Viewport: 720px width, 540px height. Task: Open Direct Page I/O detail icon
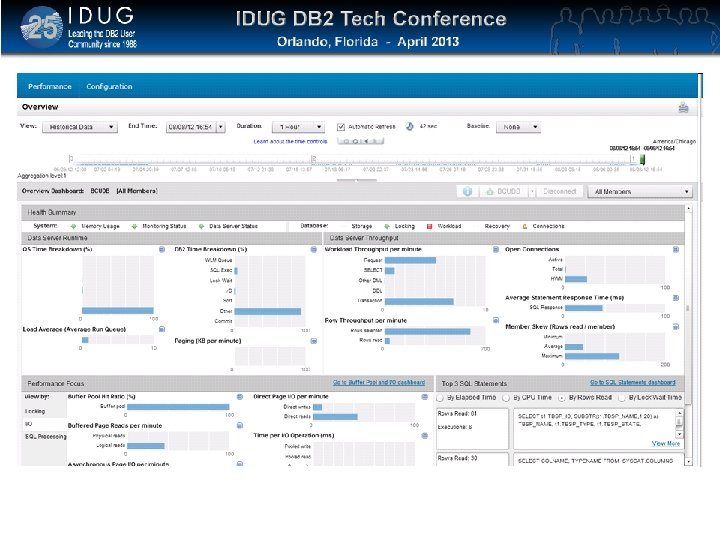click(x=425, y=396)
